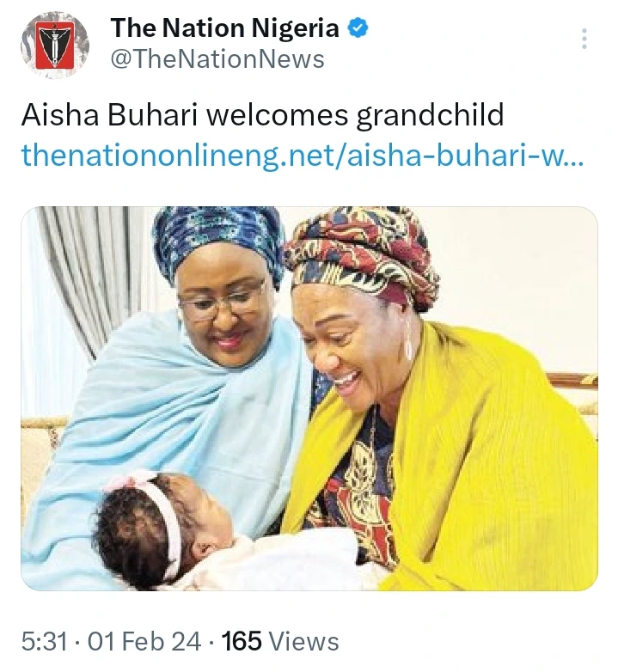Image resolution: width=618 pixels, height=672 pixels.
Task: Click the word Views beside the count
Action: pos(303,642)
